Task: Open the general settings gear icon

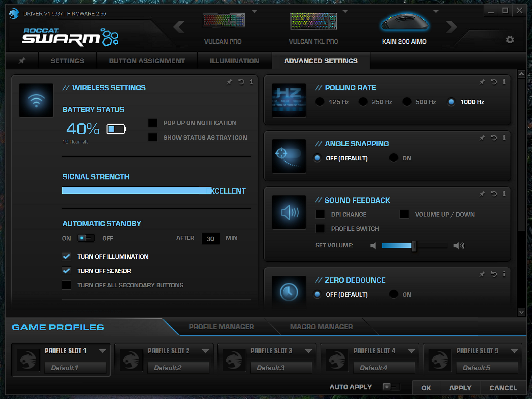Action: 510,40
